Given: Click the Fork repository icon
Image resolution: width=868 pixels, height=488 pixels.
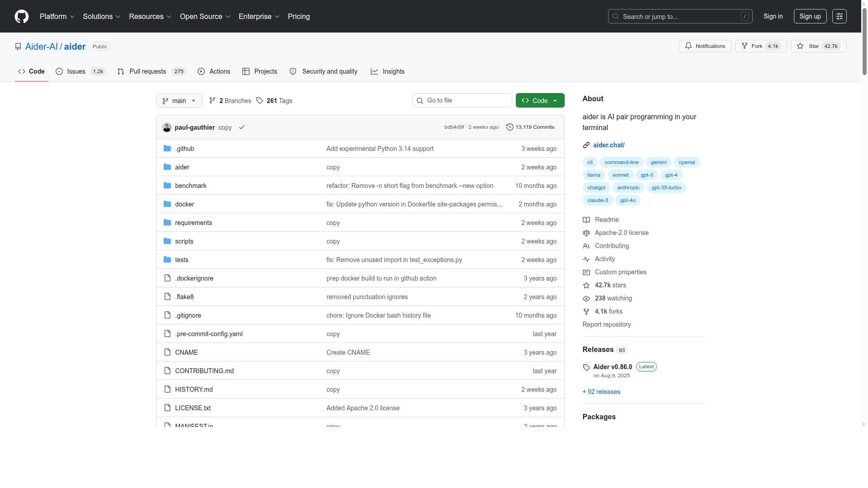Looking at the screenshot, I should pyautogui.click(x=745, y=46).
